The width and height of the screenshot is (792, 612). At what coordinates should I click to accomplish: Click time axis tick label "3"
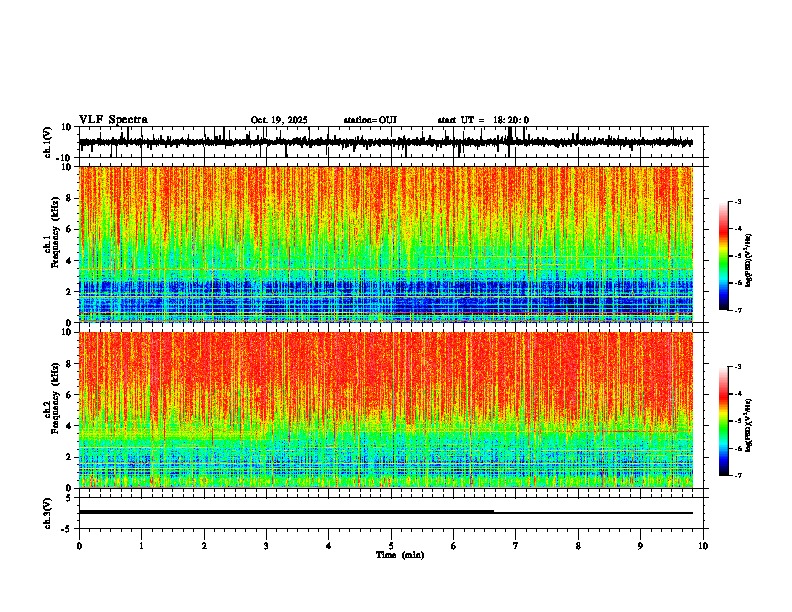pos(266,546)
